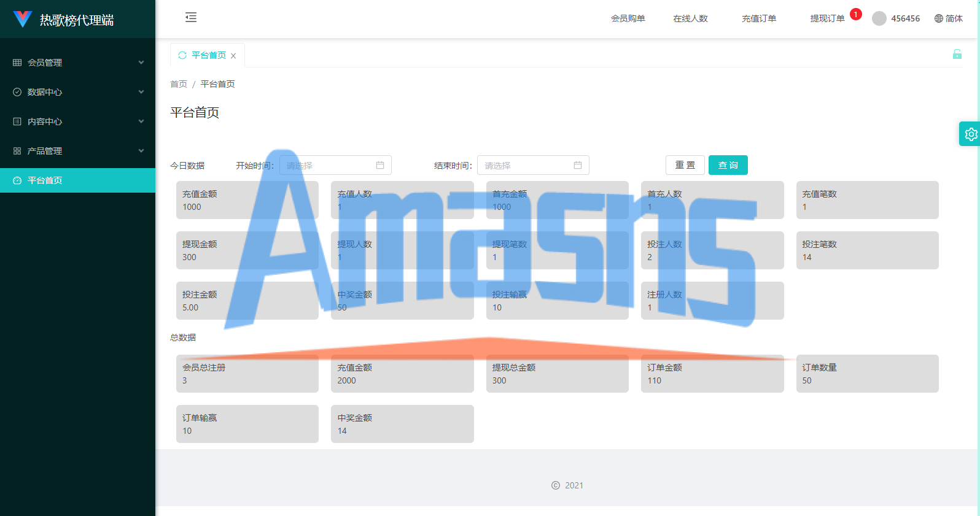Collapse the sidebar with the fold icon
The image size is (980, 516).
tap(191, 17)
